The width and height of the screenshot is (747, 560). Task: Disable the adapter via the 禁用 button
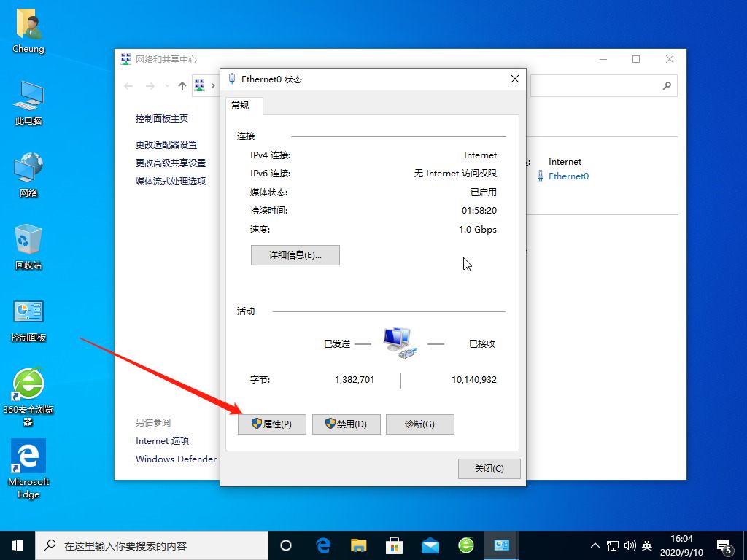click(346, 424)
